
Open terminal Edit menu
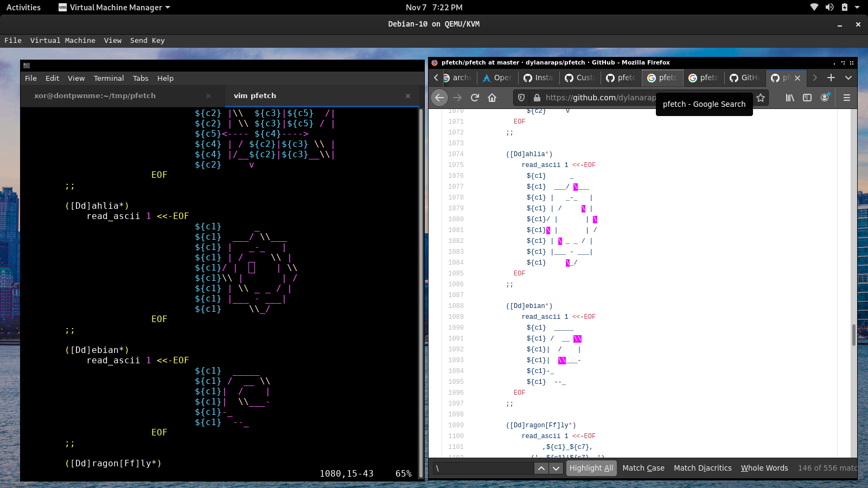pyautogui.click(x=52, y=78)
